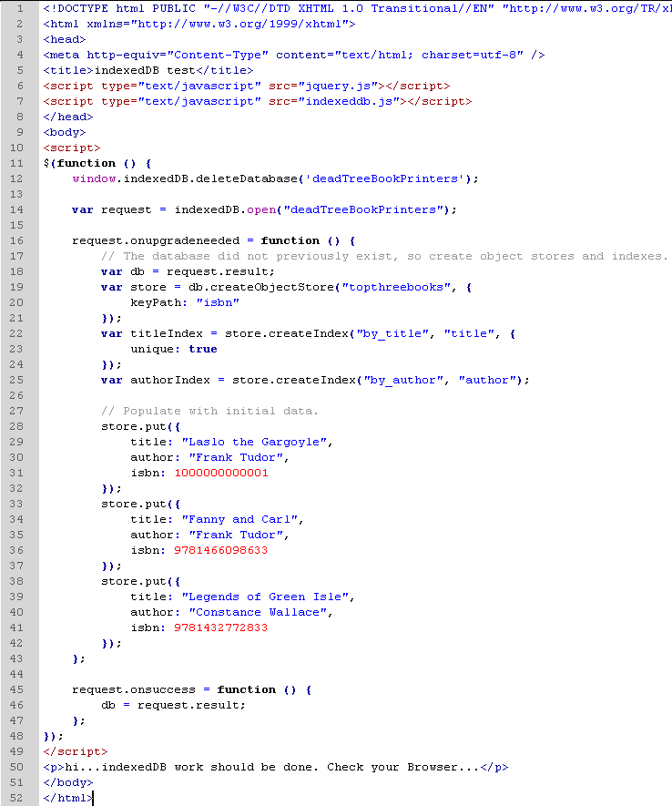Click title "Fanny and Carl"
This screenshot has width=672, height=806.
(x=239, y=519)
